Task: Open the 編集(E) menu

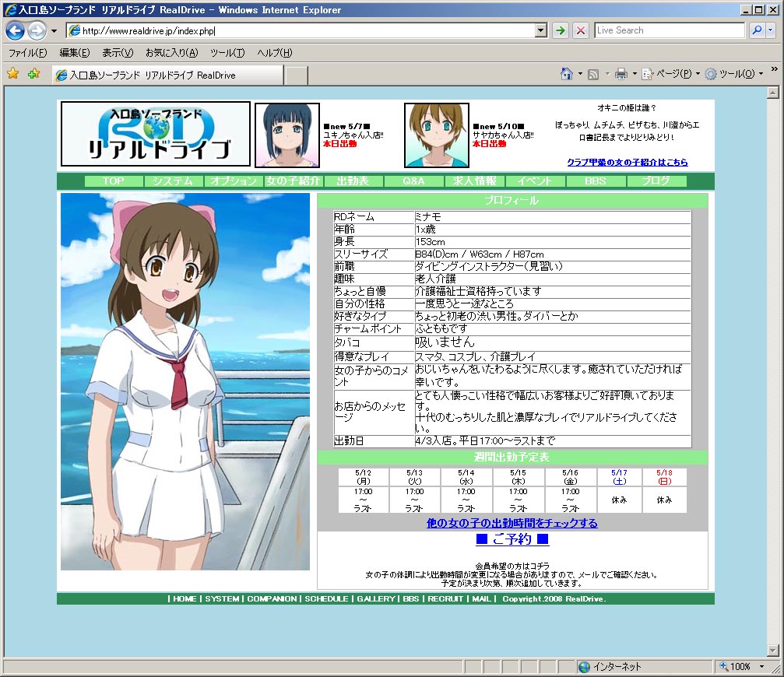Action: (75, 52)
